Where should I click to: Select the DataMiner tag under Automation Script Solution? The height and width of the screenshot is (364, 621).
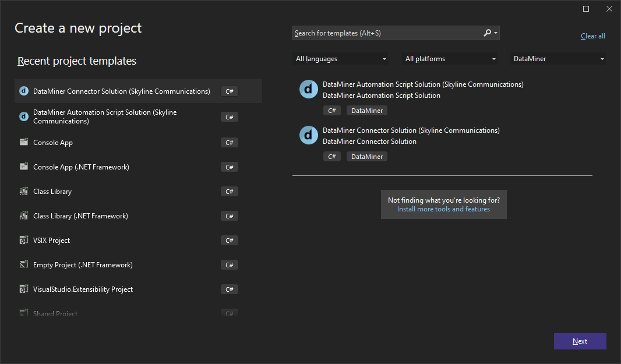point(367,110)
